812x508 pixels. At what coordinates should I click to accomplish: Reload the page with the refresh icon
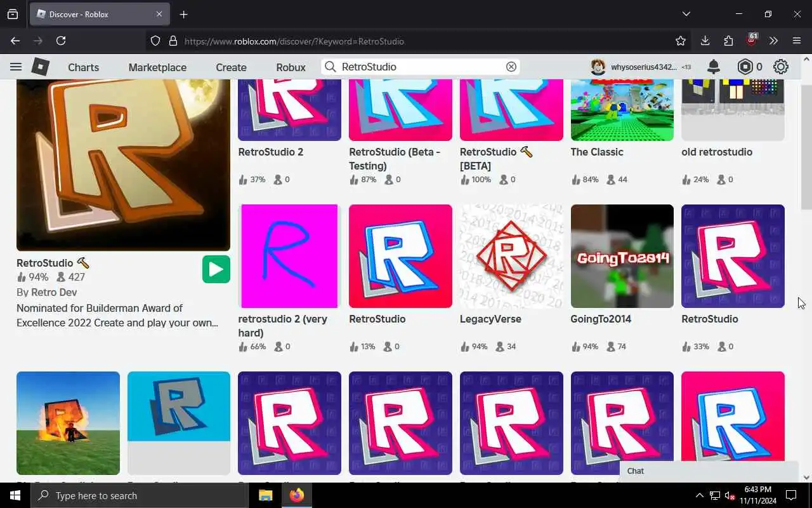click(x=61, y=41)
